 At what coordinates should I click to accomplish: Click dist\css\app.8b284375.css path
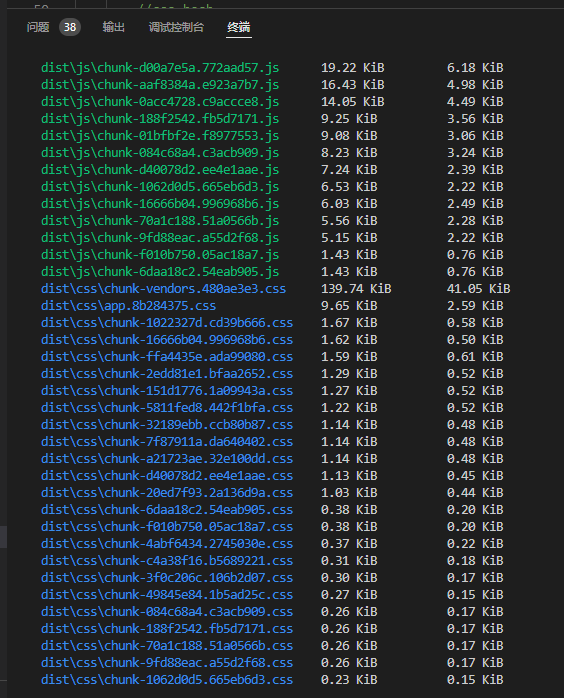[128, 306]
